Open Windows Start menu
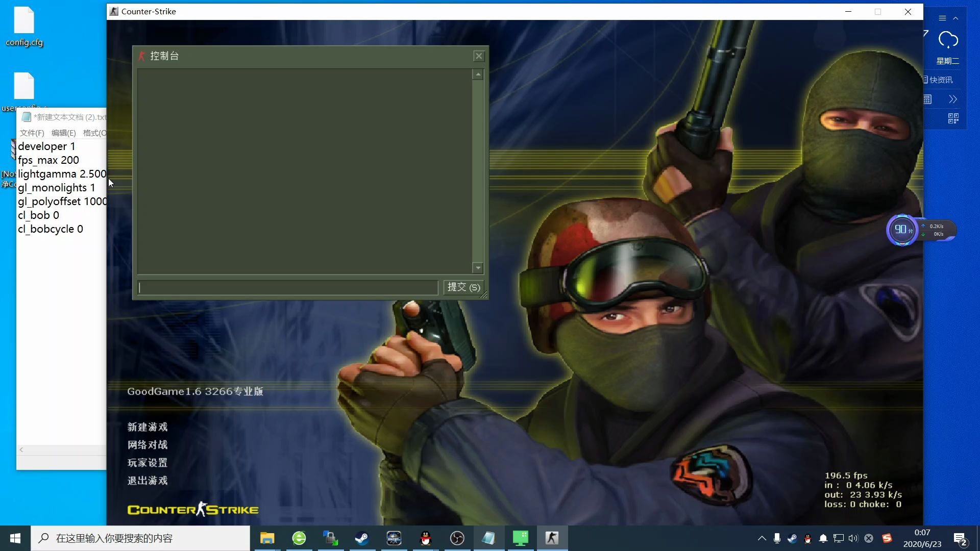Screen dimensions: 980x551 [x=15, y=538]
